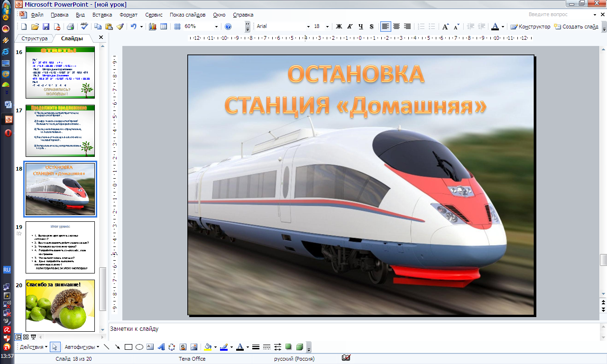Increase the font size with the large A
607x364 pixels.
coord(445,27)
